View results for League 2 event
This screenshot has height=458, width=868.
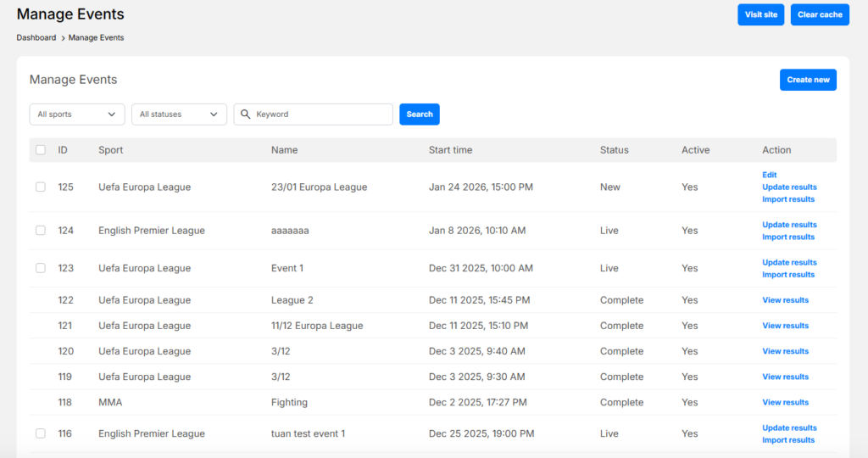785,300
